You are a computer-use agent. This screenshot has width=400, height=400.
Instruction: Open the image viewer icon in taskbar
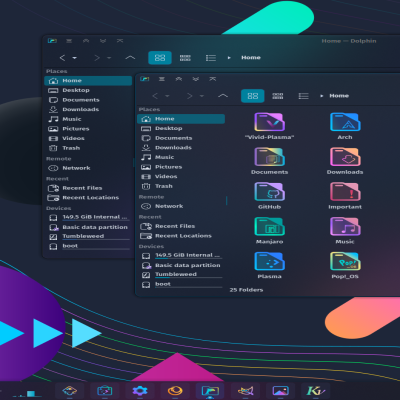[280, 390]
